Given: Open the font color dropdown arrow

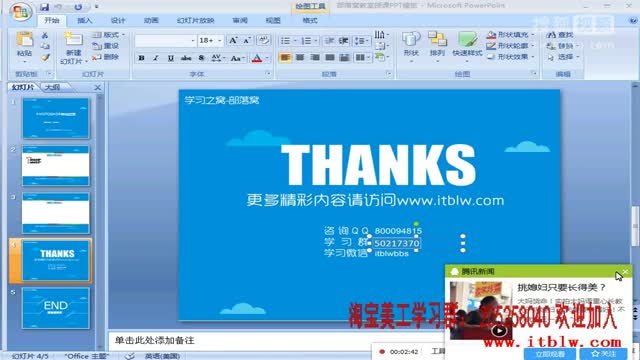Looking at the screenshot, I should pyautogui.click(x=267, y=58).
